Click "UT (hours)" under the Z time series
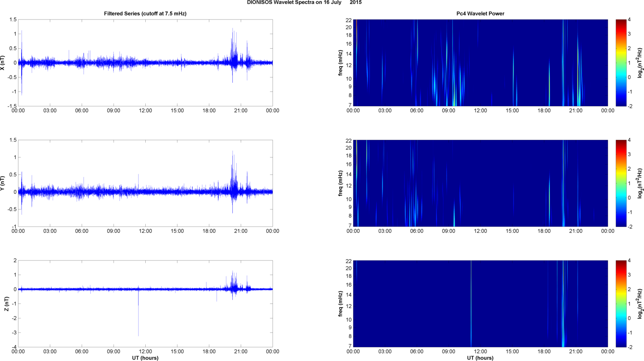The width and height of the screenshot is (644, 361). pos(145,358)
